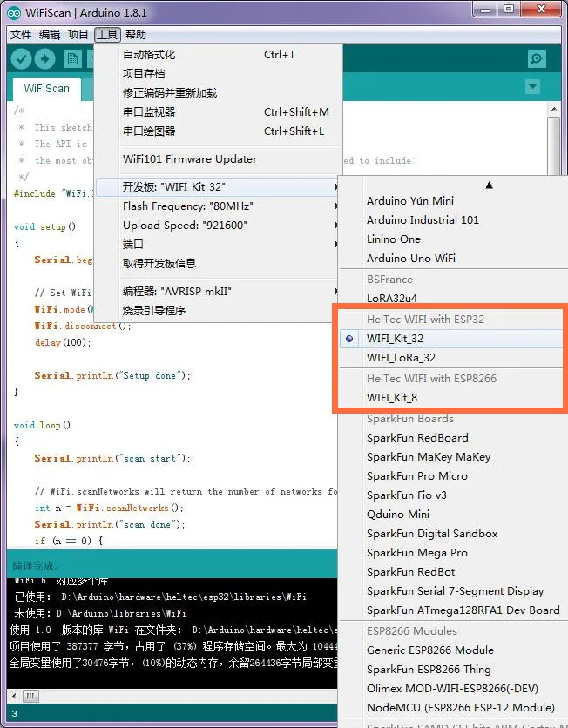Viewport: 568px width, 728px height.
Task: Open the 编辑 menu
Action: coord(50,35)
